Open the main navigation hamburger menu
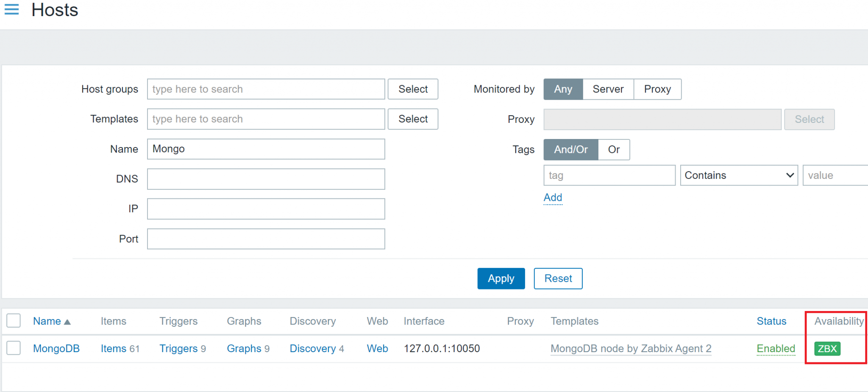 tap(11, 10)
